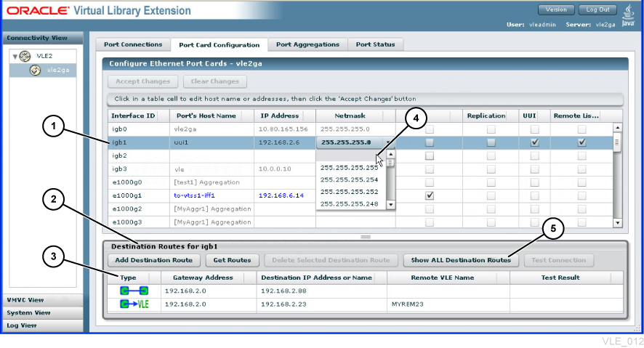Screen dimensions: 644x348
Task: Click the down arrow of the netmask list
Action: (x=391, y=204)
